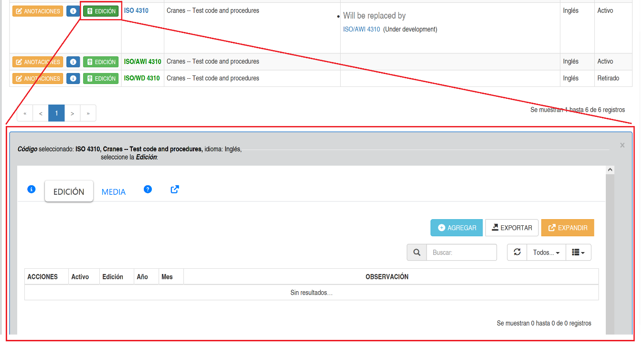644x348 pixels.
Task: Close the edition panel with X
Action: [622, 146]
